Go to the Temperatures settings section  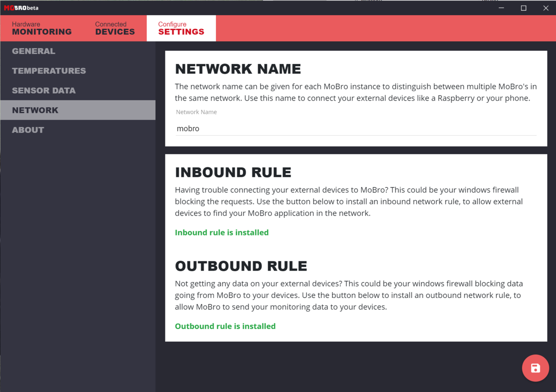pyautogui.click(x=78, y=71)
